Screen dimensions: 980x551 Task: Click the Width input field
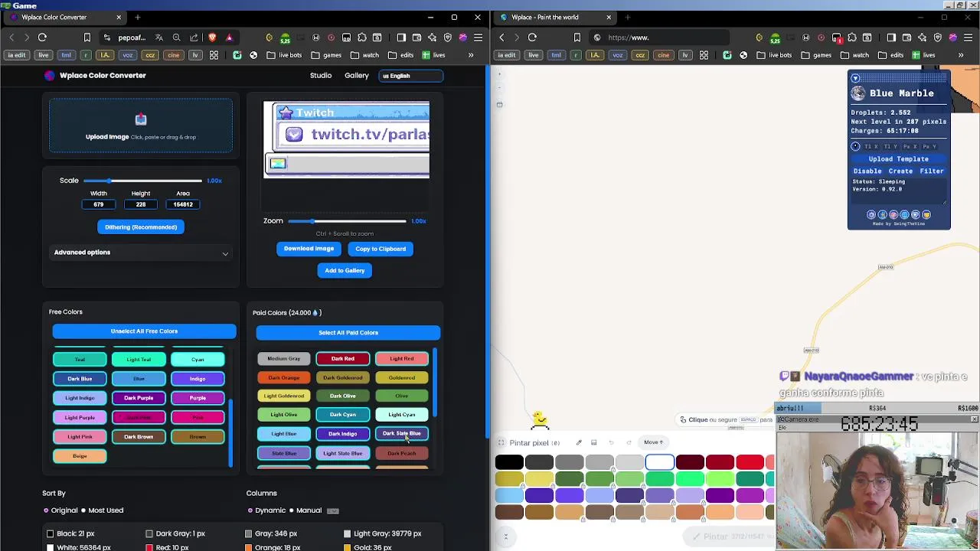point(99,204)
